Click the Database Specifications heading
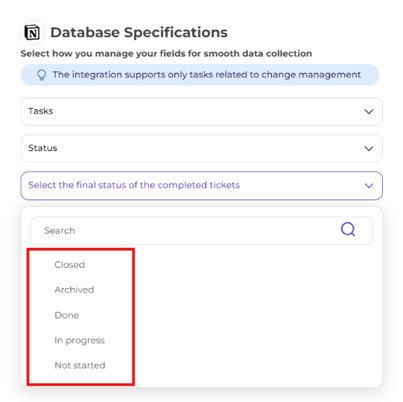The width and height of the screenshot is (403, 402). 139,33
